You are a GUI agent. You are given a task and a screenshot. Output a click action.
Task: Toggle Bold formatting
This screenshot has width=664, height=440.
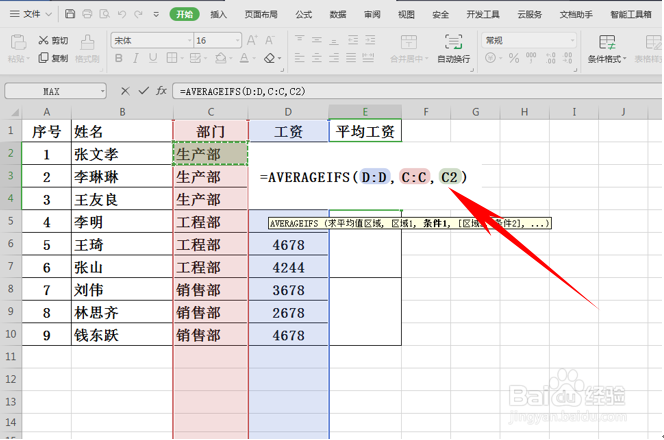(119, 58)
